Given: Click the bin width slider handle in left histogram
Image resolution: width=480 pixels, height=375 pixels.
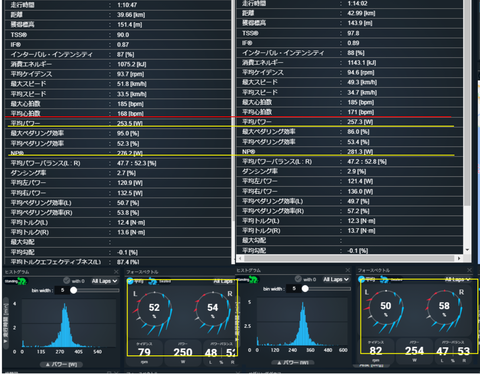Looking at the screenshot, I should pyautogui.click(x=74, y=290).
